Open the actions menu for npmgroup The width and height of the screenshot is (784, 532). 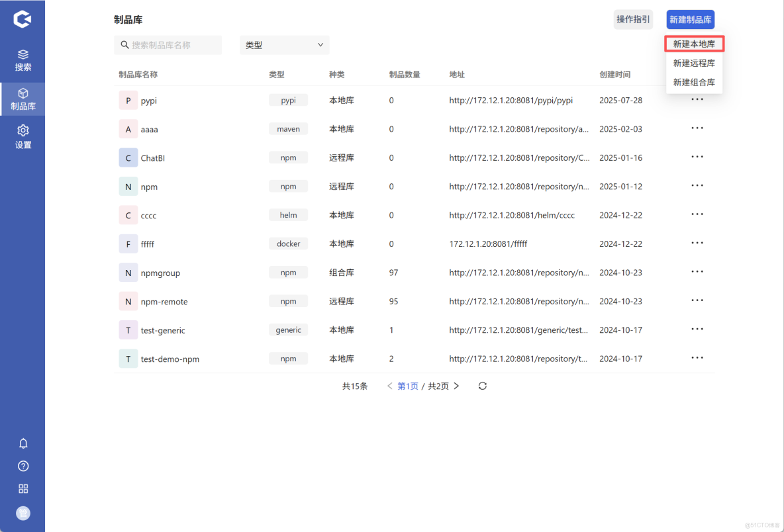[x=697, y=271]
